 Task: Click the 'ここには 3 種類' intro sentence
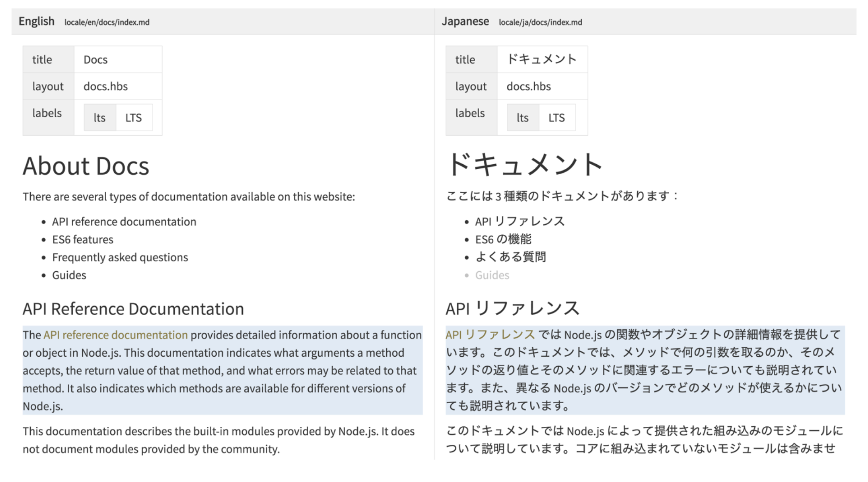point(562,196)
